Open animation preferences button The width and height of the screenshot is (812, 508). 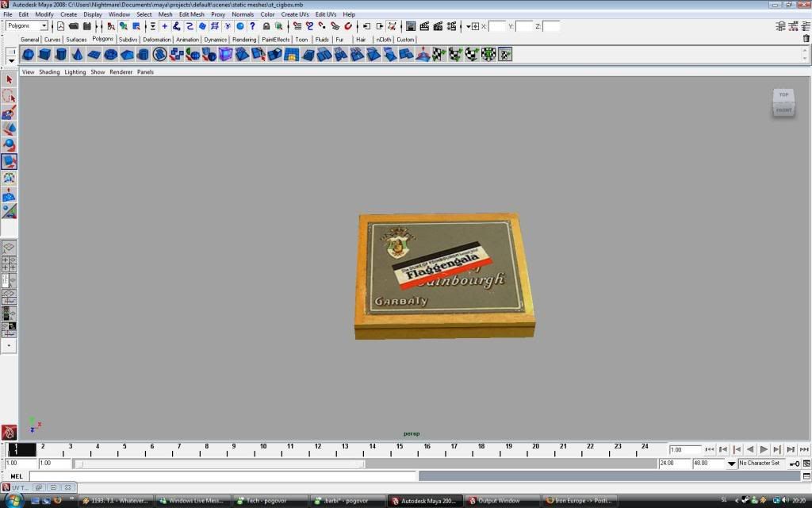806,464
